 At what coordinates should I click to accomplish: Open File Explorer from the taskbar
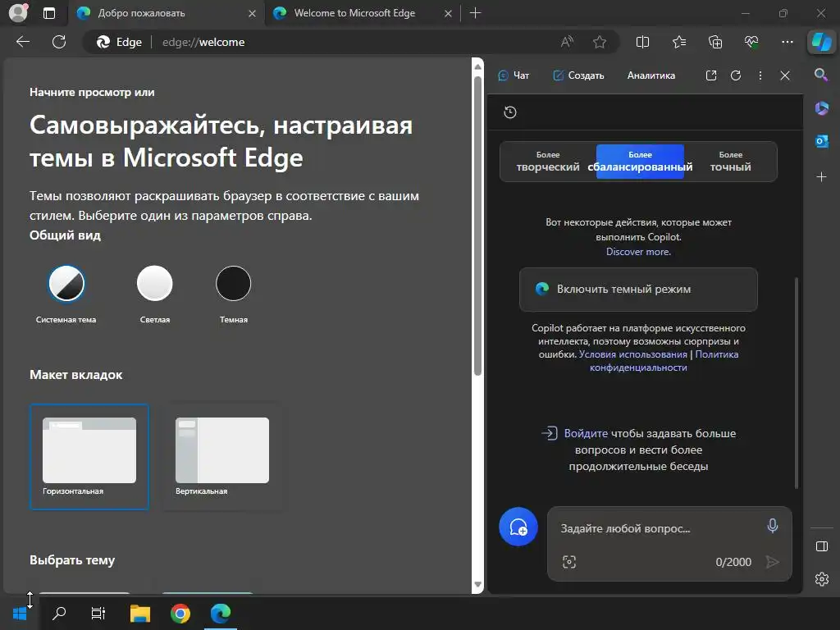click(139, 613)
